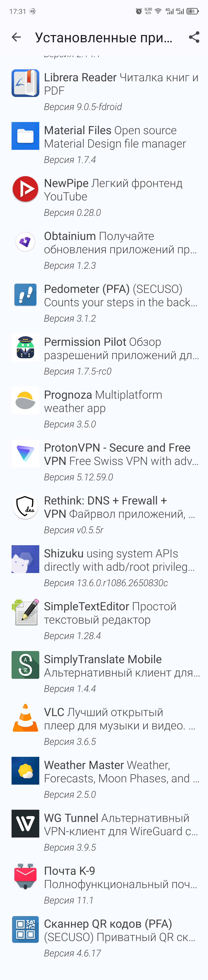Tap the share icon in header
Screen dimensions: 208x980
point(194,37)
